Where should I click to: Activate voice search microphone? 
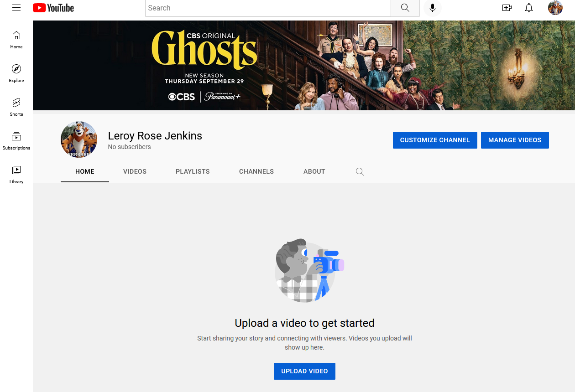coord(433,8)
